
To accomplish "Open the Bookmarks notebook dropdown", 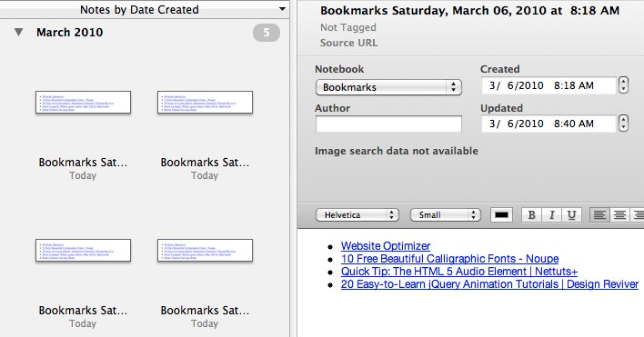I will coord(388,87).
